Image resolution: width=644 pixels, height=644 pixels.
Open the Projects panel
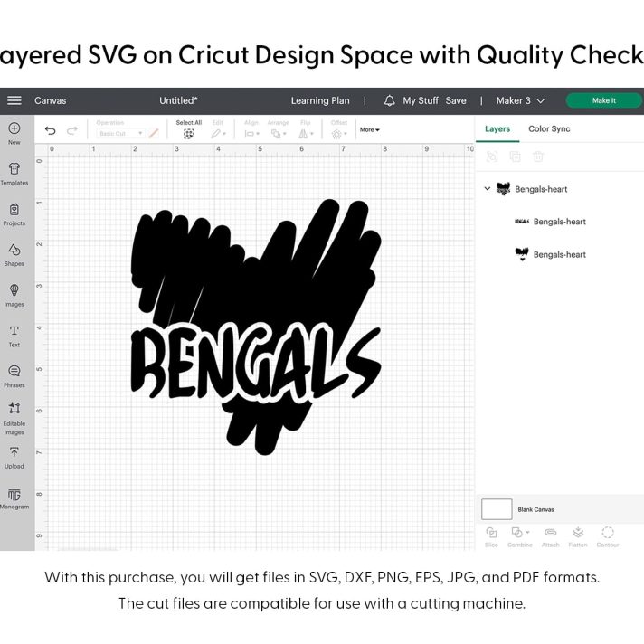point(14,214)
